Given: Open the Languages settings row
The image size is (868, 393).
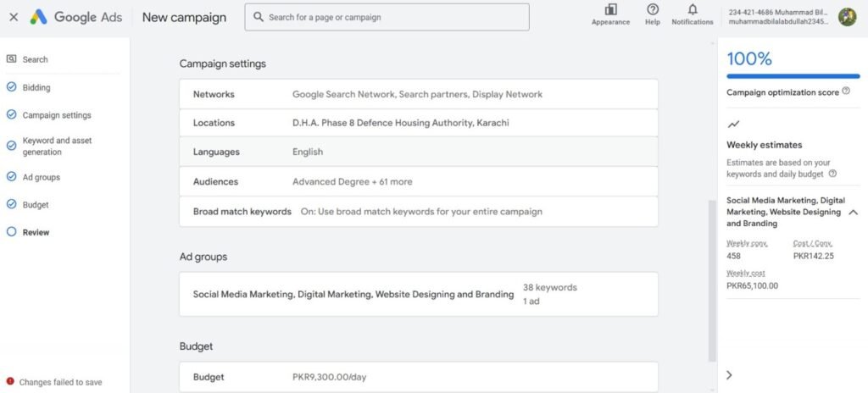Looking at the screenshot, I should tap(419, 152).
